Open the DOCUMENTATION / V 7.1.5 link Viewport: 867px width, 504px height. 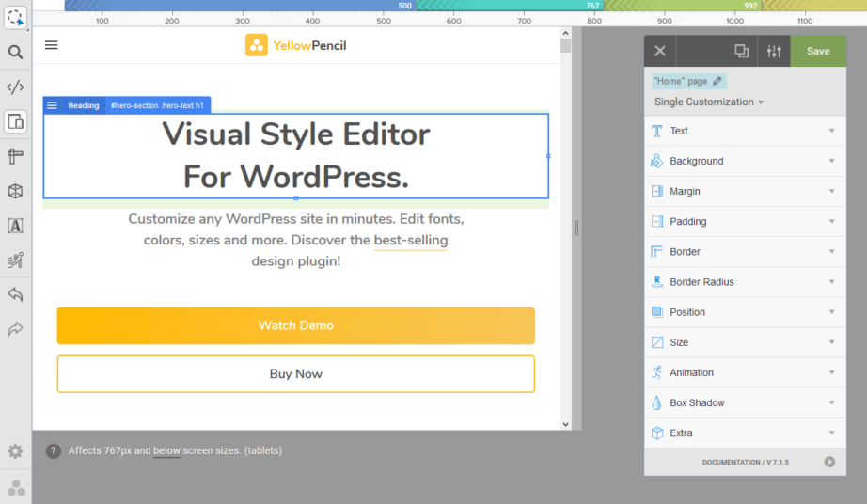click(x=746, y=462)
